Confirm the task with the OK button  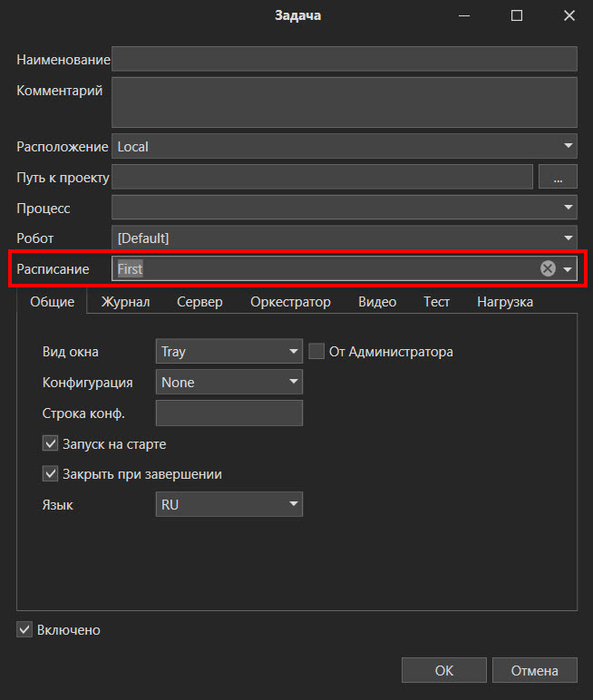[x=444, y=670]
